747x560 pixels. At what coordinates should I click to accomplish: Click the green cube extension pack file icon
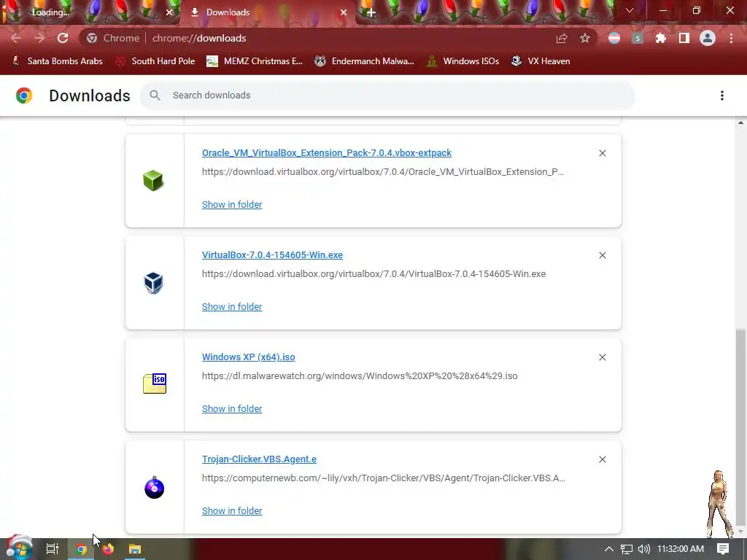pyautogui.click(x=153, y=181)
